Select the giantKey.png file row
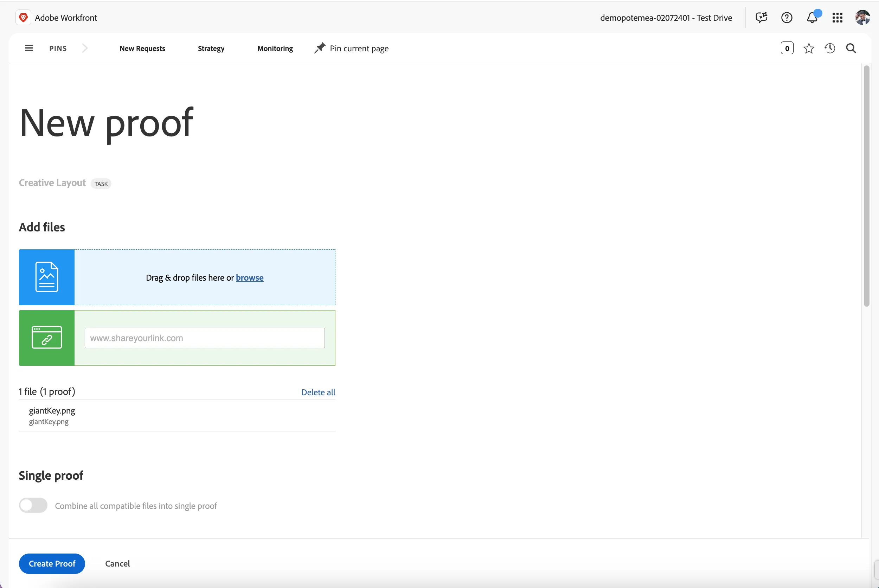Screen dimensions: 879x588 pos(177,415)
